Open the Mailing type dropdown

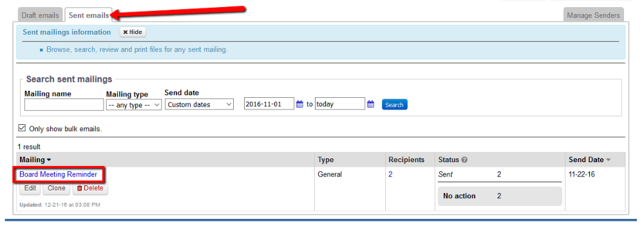134,105
